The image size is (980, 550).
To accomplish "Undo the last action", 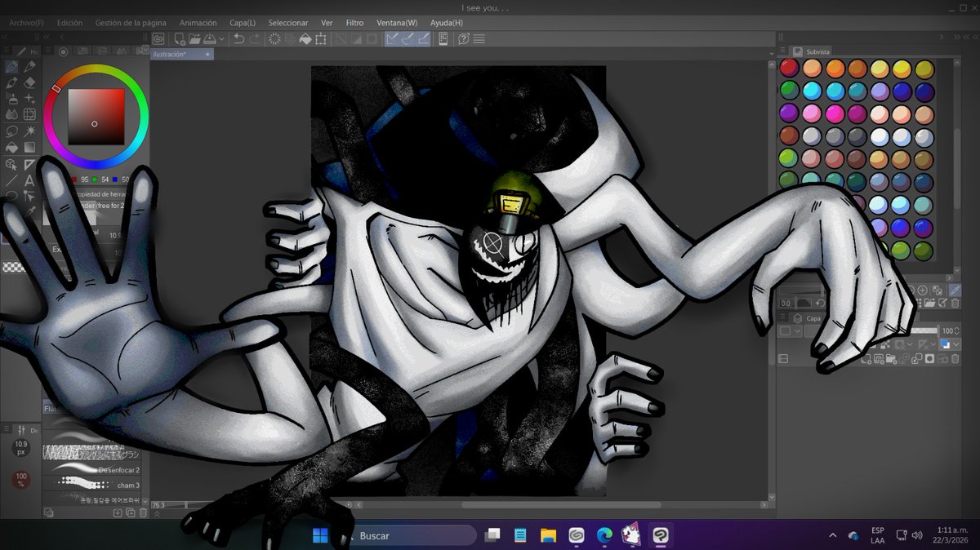I will [238, 38].
